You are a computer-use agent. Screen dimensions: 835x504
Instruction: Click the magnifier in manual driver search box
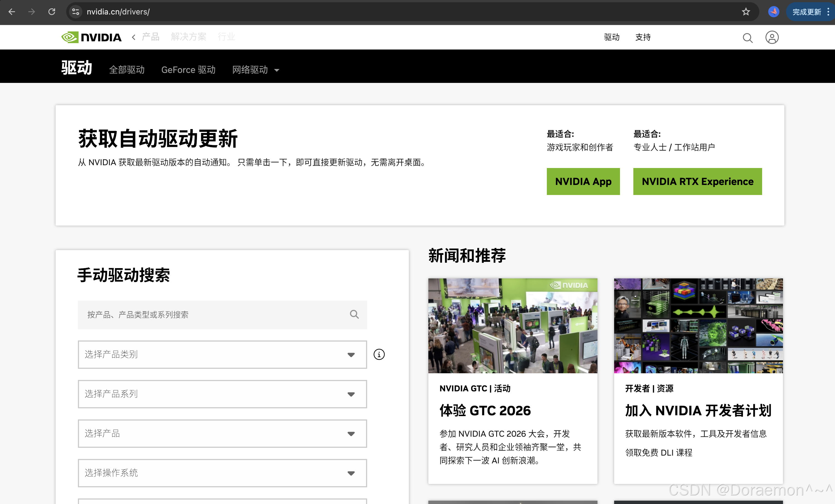click(354, 315)
